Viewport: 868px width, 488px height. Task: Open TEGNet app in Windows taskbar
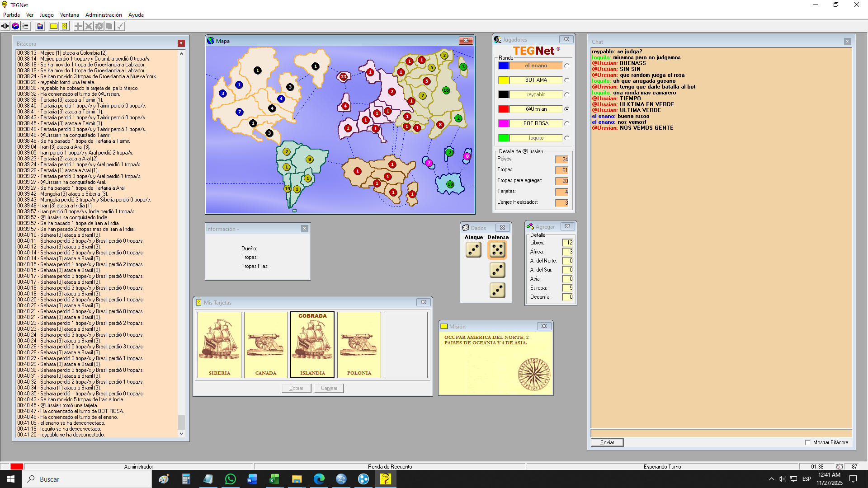(386, 479)
